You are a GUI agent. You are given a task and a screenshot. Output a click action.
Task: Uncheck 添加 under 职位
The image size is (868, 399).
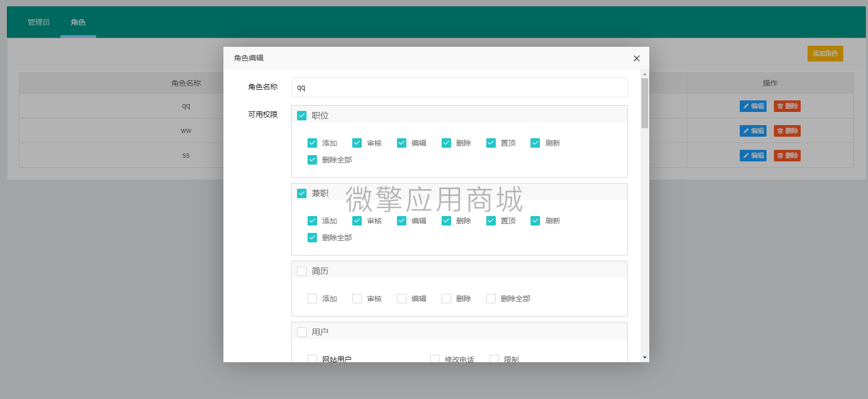tap(312, 143)
